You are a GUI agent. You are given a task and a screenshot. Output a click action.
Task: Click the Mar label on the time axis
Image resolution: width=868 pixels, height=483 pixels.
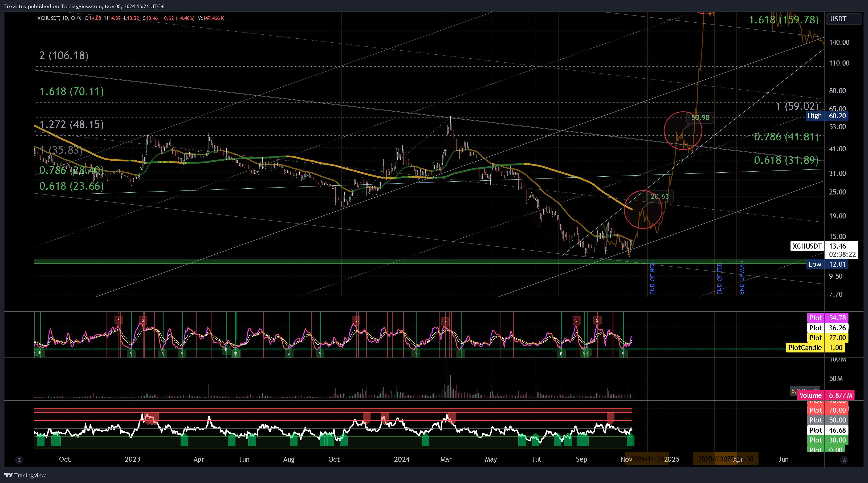[446, 459]
